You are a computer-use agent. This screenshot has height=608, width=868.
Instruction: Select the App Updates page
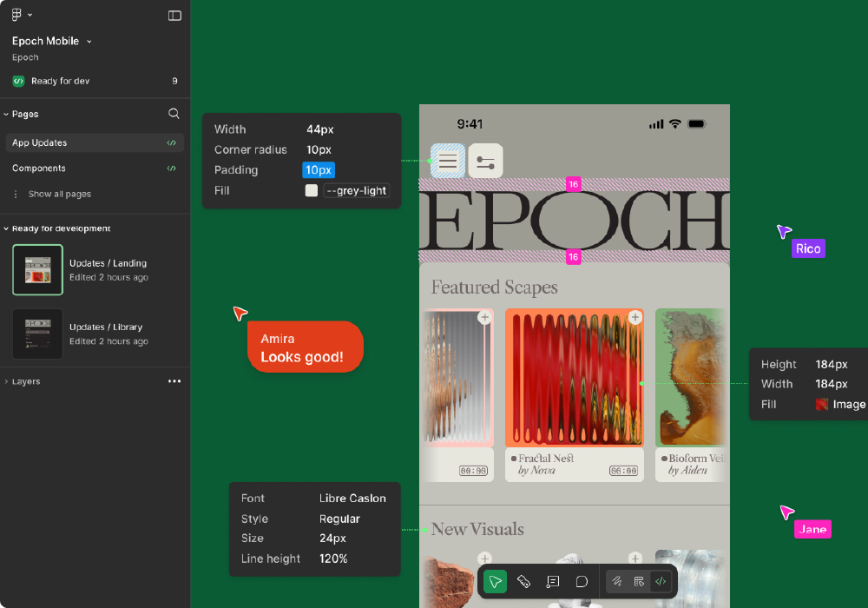tap(40, 142)
